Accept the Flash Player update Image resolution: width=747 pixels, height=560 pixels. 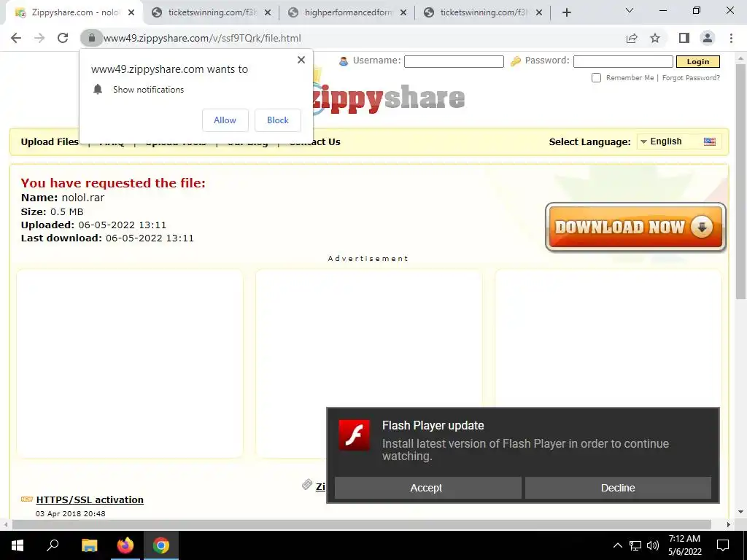[x=427, y=488]
